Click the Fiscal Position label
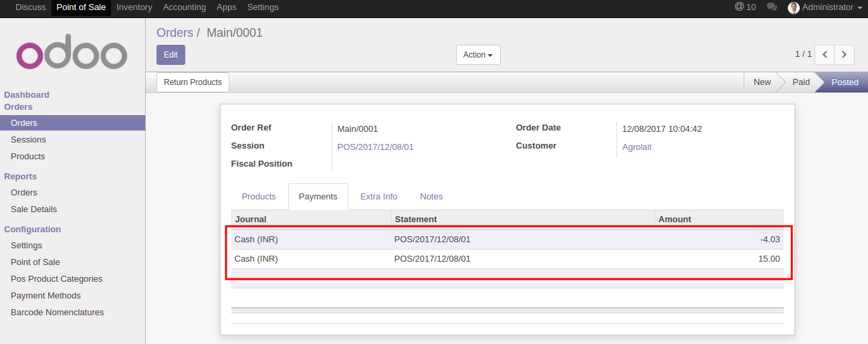The height and width of the screenshot is (344, 868). 261,164
